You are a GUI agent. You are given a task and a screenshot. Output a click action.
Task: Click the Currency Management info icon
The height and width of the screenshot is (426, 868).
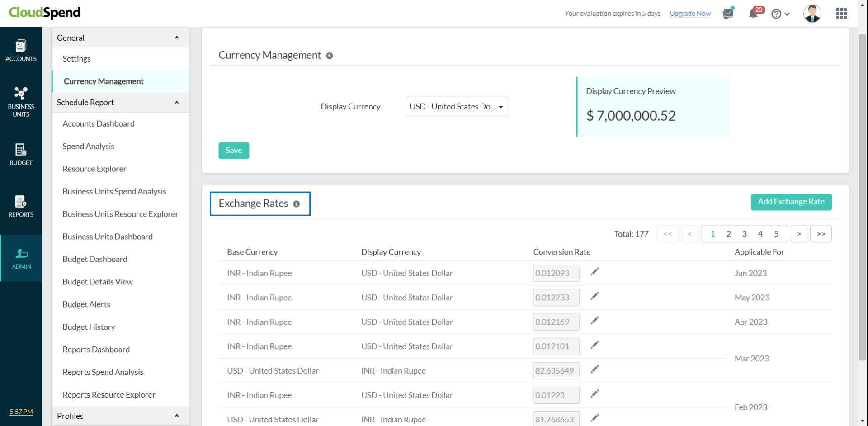(x=330, y=56)
